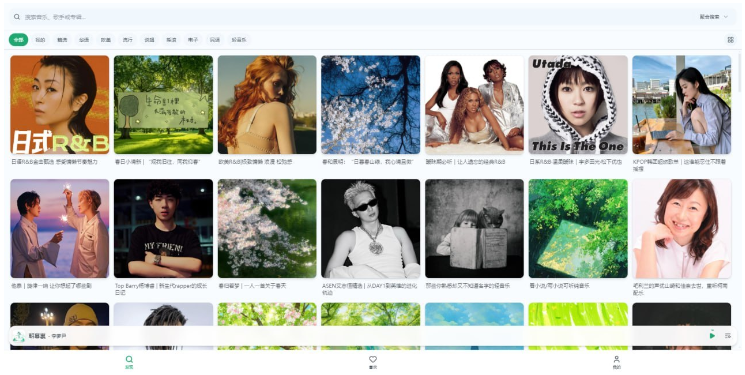Screen dimensions: 745x375
Task: Click the now-playing album avatar in mini player
Action: (x=19, y=336)
